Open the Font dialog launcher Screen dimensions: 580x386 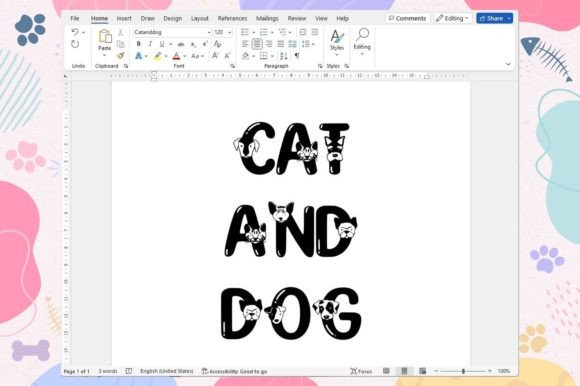click(232, 66)
